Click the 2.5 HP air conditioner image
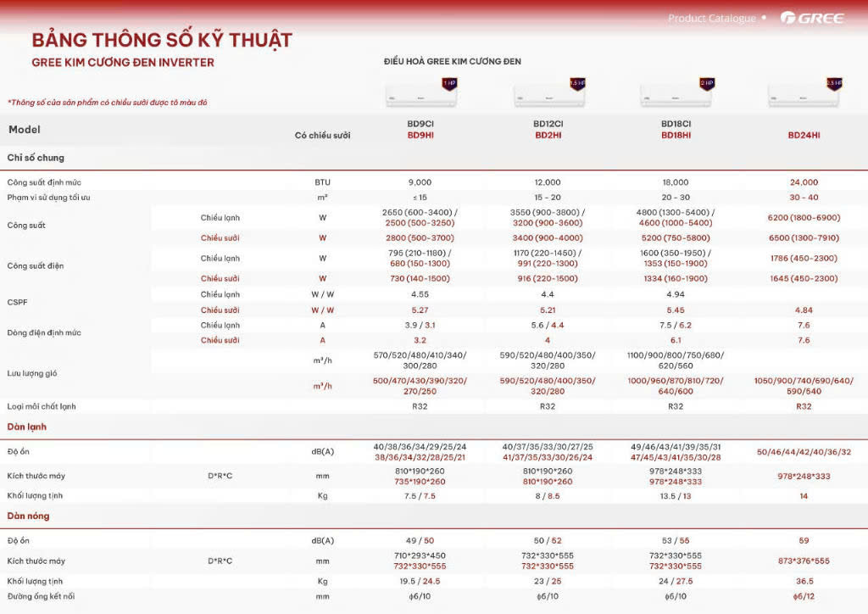This screenshot has width=868, height=614. pos(805,93)
